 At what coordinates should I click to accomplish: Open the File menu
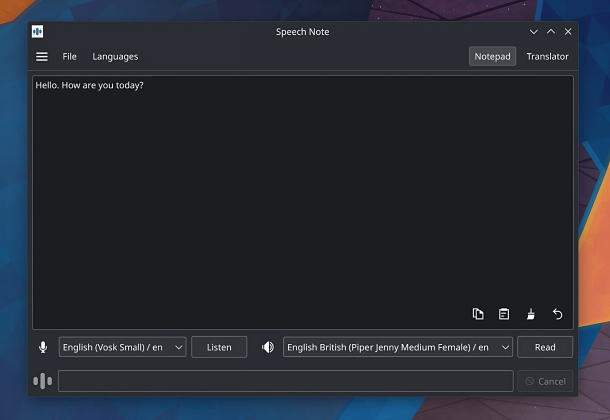[x=69, y=57]
